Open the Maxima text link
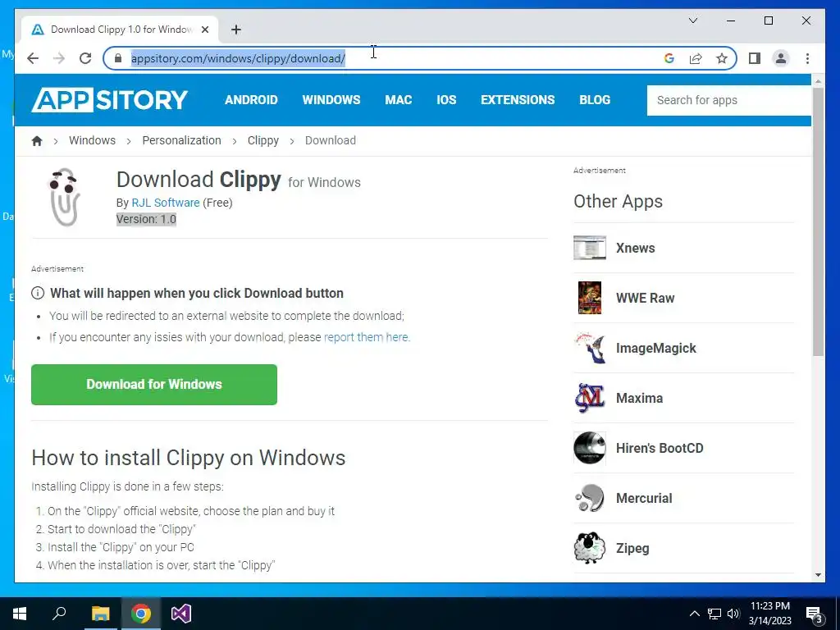 tap(639, 398)
